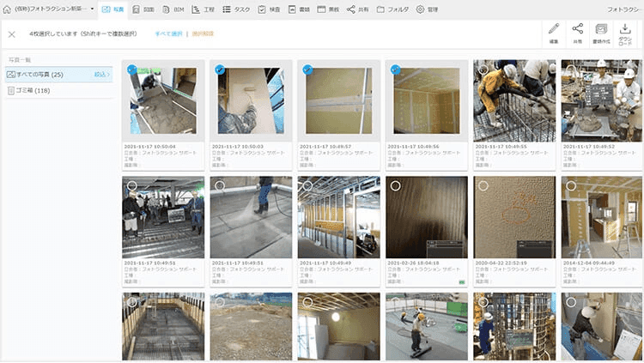644x363 pixels.
Task: Check the 2014-12-04 interior ladder photo
Action: (571, 186)
